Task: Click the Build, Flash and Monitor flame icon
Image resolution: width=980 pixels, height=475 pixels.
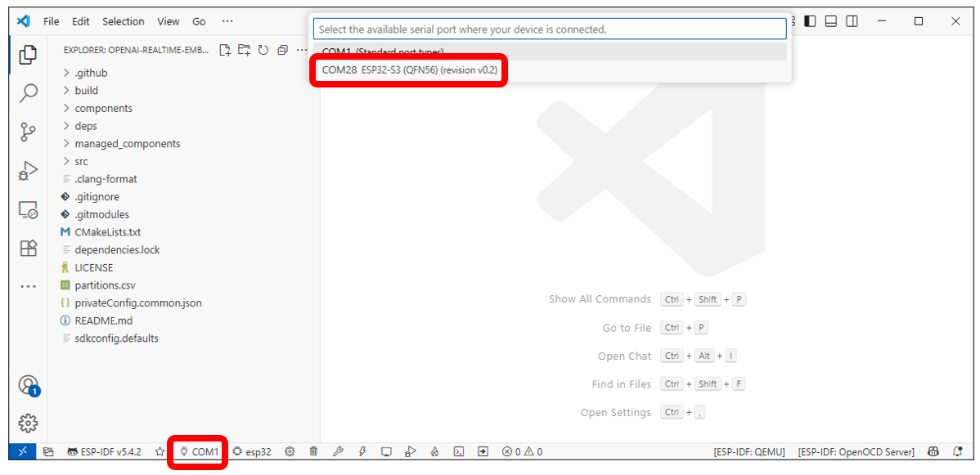Action: click(x=434, y=451)
